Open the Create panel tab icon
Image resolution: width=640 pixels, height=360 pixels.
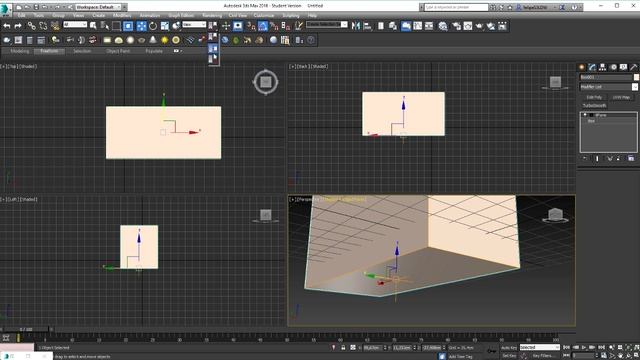(x=582, y=67)
